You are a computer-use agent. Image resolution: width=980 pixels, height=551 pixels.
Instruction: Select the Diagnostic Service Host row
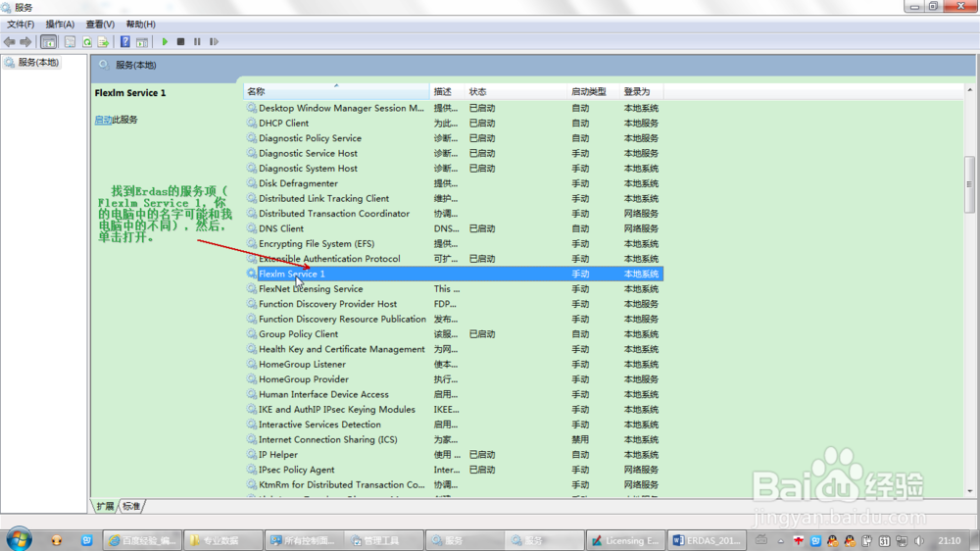pyautogui.click(x=454, y=153)
